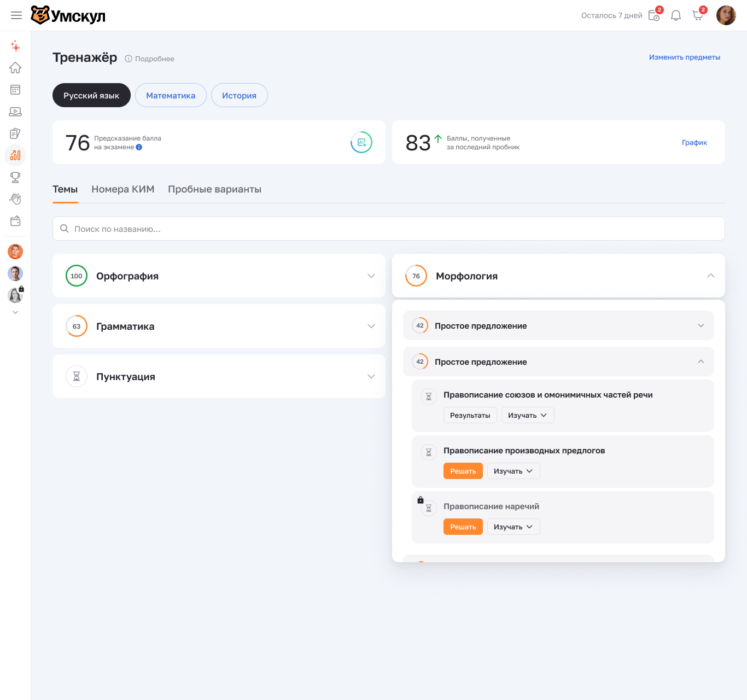Collapse the Морфология section chevron
747x700 pixels.
coord(711,276)
